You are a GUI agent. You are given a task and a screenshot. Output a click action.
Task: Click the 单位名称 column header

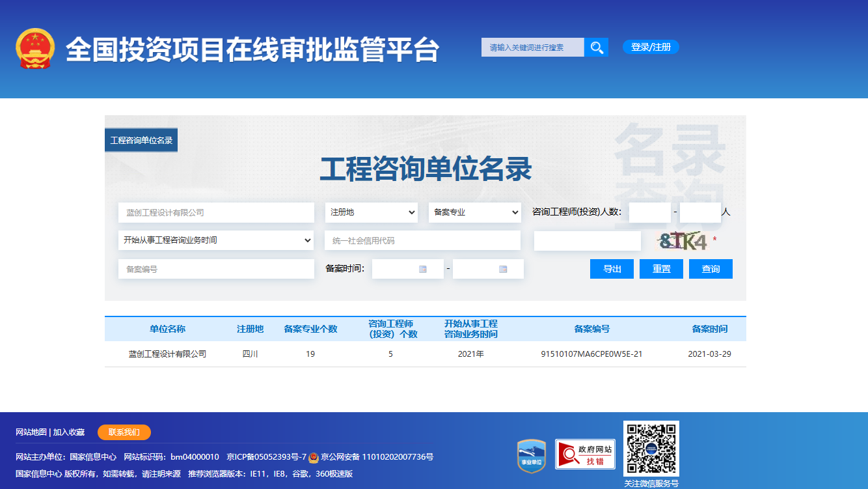click(167, 329)
